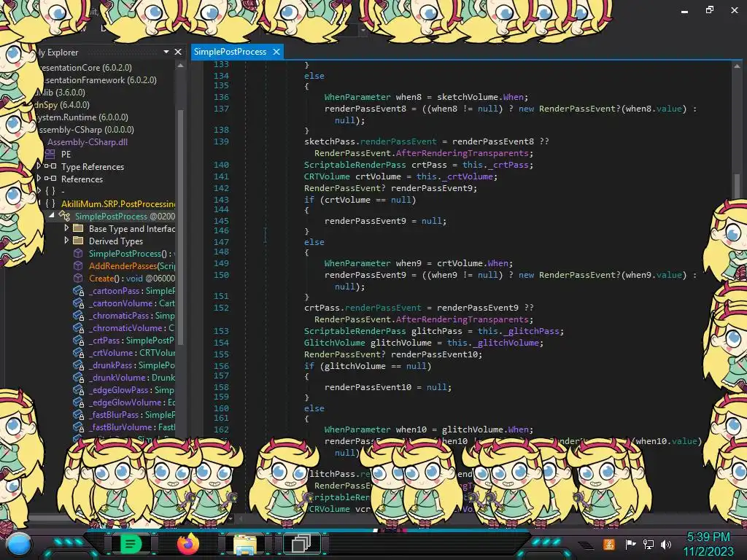Close the SimplePostProcess tab

coord(276,52)
